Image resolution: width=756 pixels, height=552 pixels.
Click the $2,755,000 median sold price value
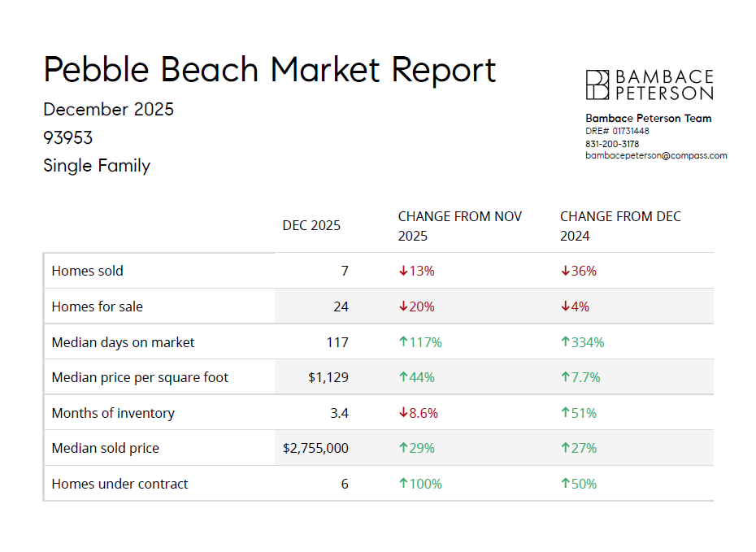pyautogui.click(x=315, y=448)
